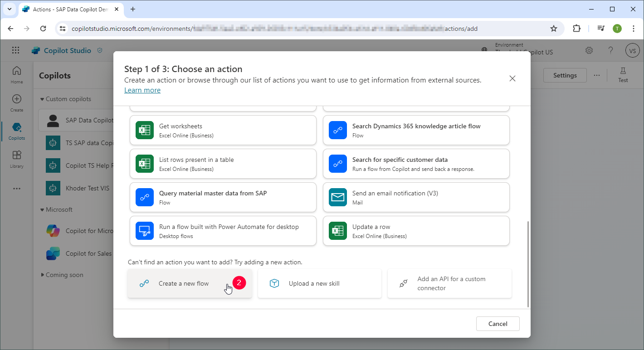This screenshot has width=644, height=350.
Task: Choose Get worksheets action label
Action: [x=181, y=126]
